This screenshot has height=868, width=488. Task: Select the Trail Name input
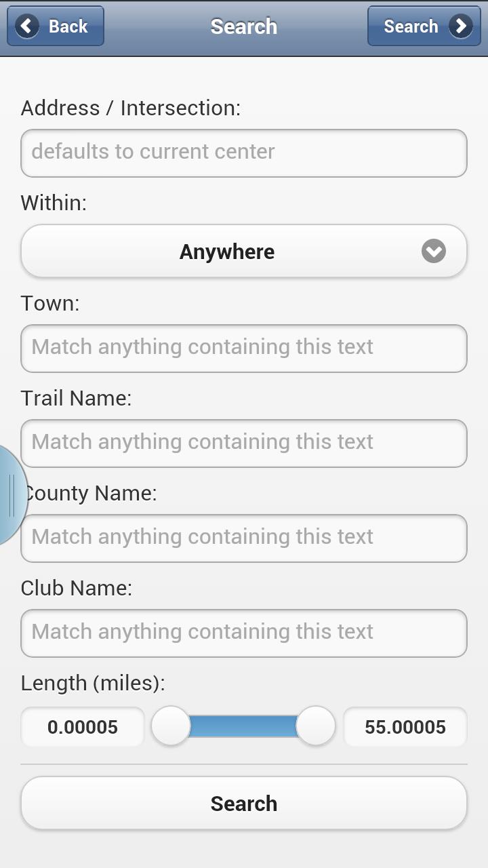point(244,443)
